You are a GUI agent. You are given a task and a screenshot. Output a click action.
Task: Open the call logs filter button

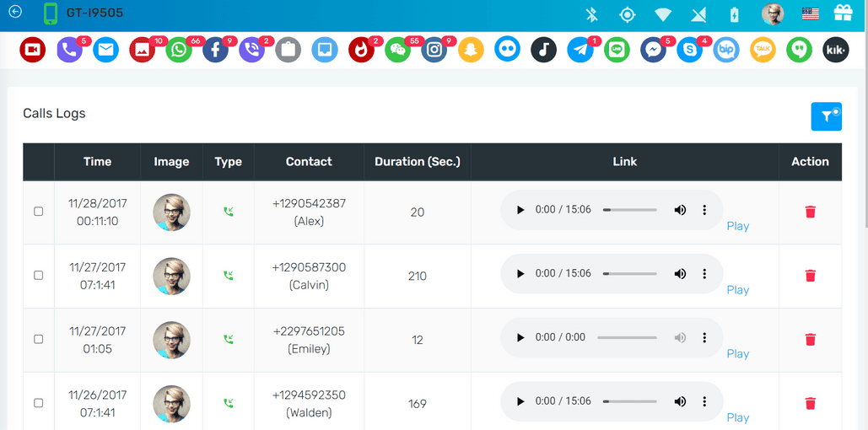(x=827, y=116)
